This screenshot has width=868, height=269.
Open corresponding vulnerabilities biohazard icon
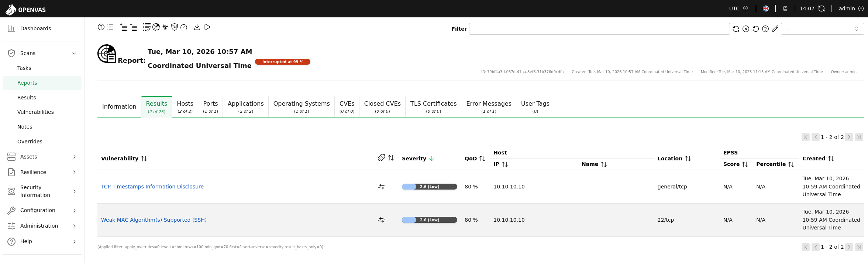click(165, 27)
